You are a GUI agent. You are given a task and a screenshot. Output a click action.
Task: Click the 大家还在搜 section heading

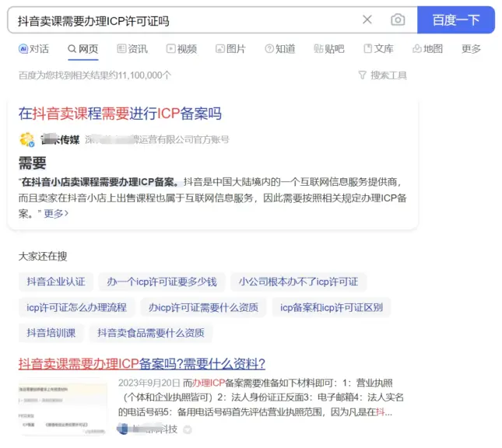pyautogui.click(x=43, y=256)
